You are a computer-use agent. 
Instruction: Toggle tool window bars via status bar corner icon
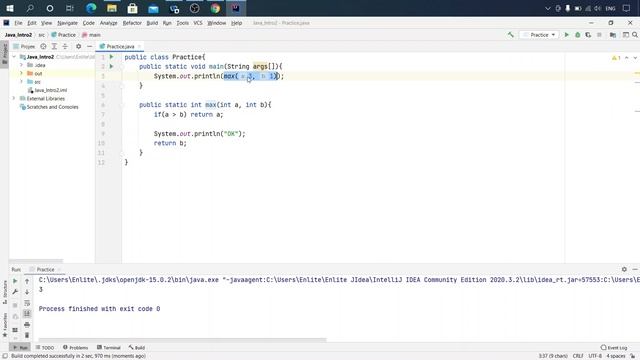tap(5, 356)
